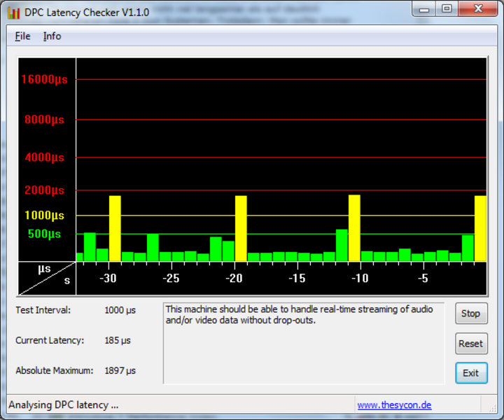
Task: Click the 16000µs axis label
Action: point(44,79)
